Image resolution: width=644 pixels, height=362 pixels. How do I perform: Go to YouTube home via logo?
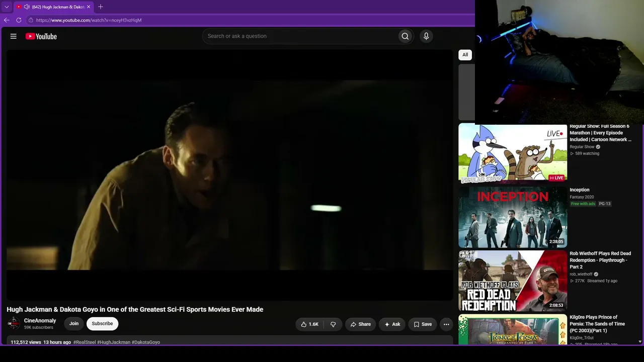[x=41, y=36]
